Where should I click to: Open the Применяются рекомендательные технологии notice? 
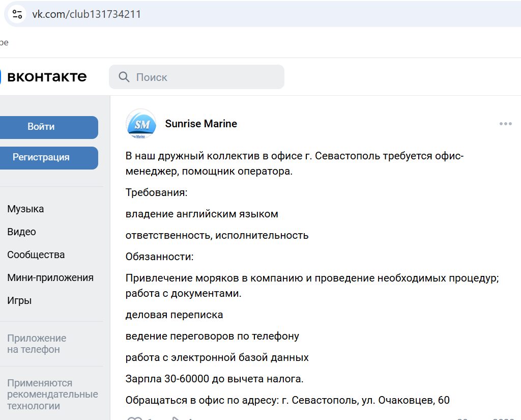pyautogui.click(x=52, y=394)
